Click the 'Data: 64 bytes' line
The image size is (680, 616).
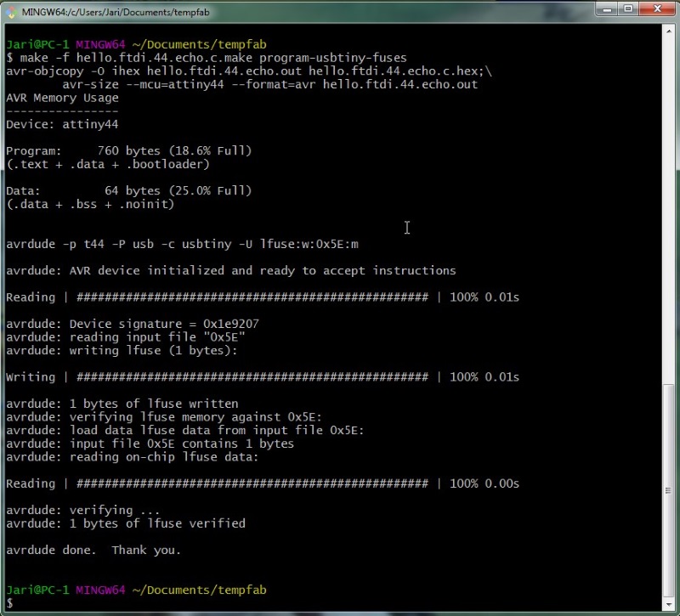click(129, 190)
